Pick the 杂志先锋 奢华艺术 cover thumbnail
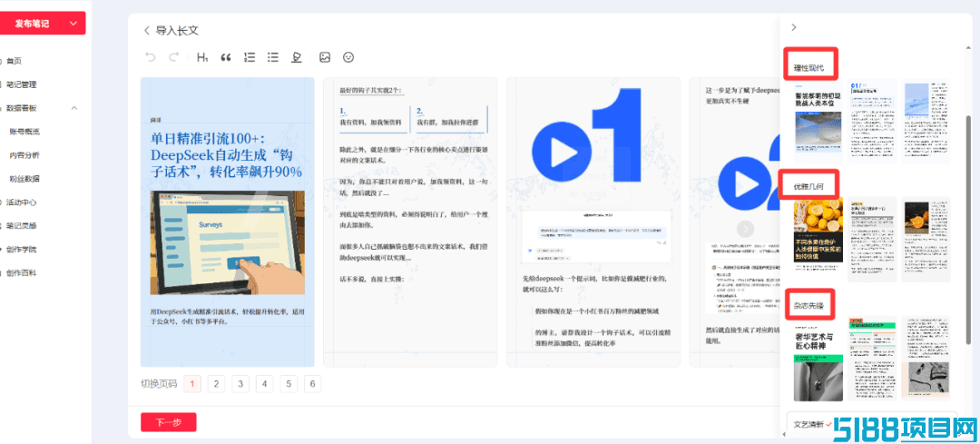980x444 pixels. click(818, 359)
